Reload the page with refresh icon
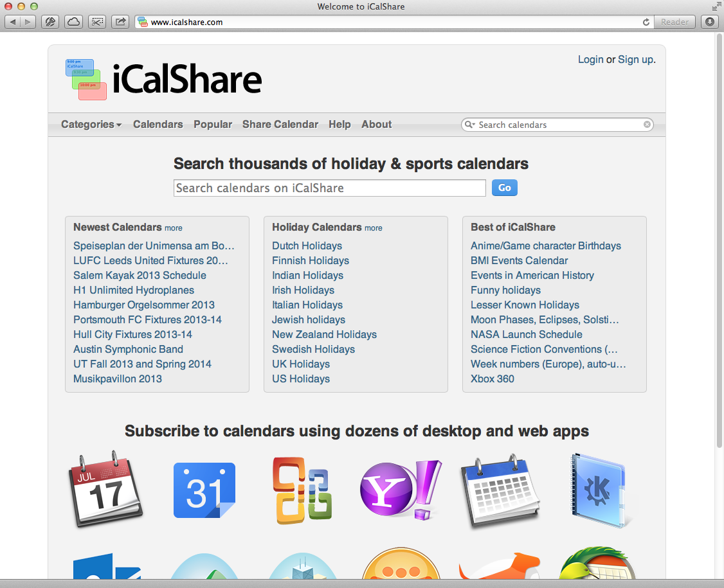The width and height of the screenshot is (724, 588). tap(646, 22)
